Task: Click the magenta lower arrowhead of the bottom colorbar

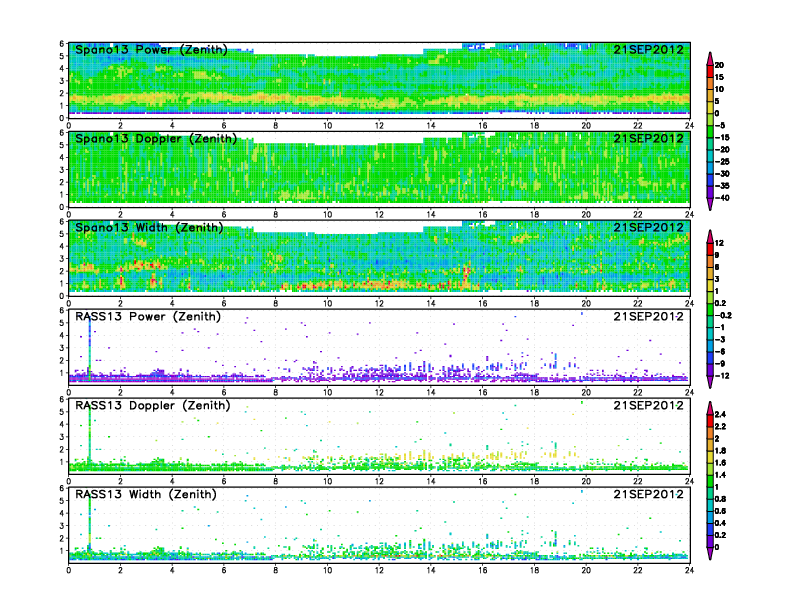Action: (710, 553)
